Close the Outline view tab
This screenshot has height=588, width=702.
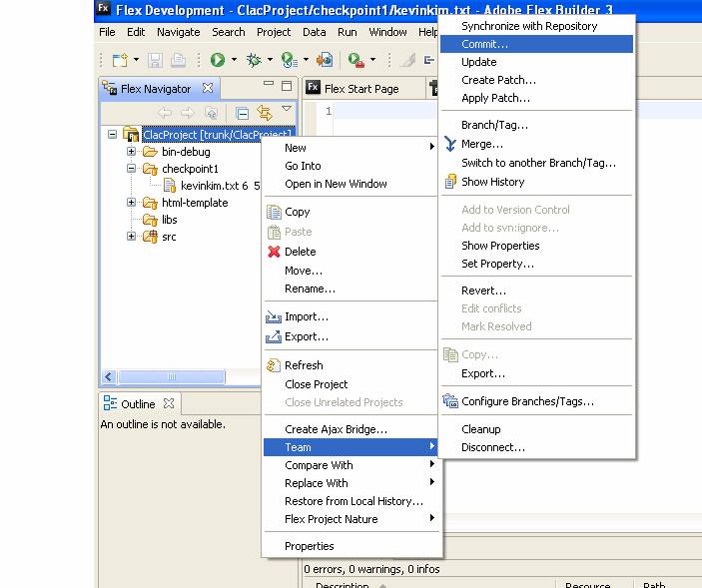pyautogui.click(x=169, y=403)
